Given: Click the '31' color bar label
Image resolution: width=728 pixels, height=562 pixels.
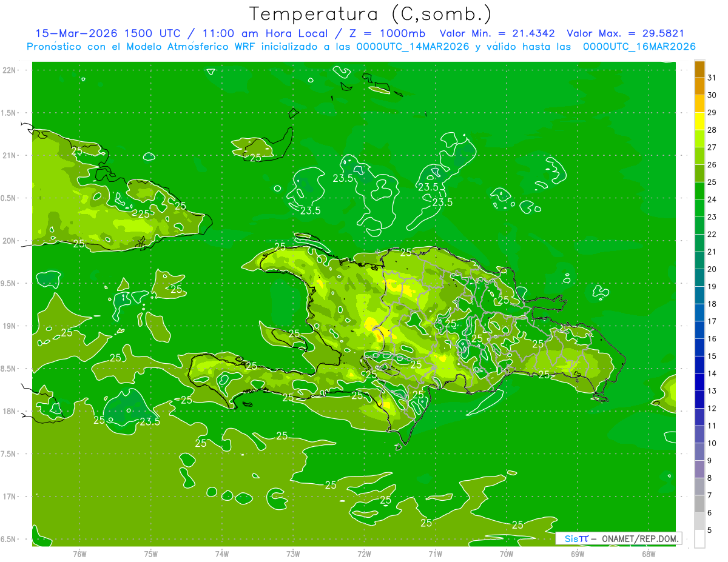Looking at the screenshot, I should [712, 78].
